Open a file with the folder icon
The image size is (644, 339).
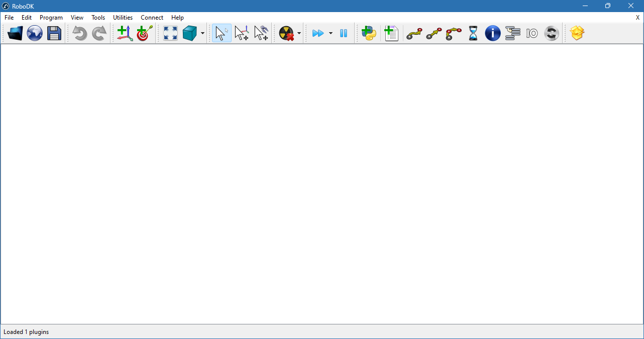point(15,34)
